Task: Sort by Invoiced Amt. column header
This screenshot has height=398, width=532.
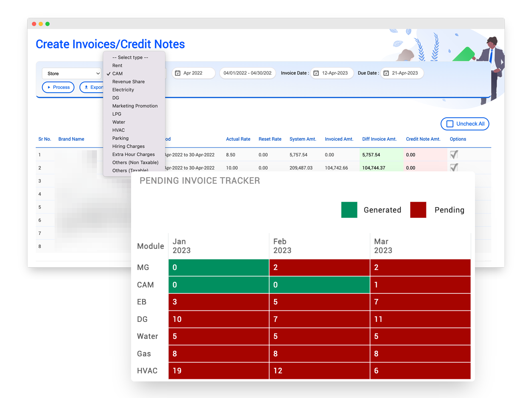Action: click(339, 139)
